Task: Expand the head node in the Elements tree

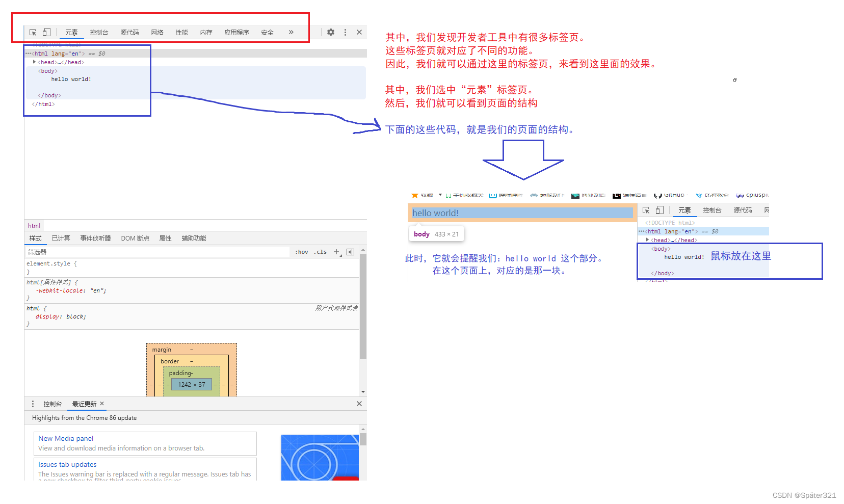Action: [34, 62]
